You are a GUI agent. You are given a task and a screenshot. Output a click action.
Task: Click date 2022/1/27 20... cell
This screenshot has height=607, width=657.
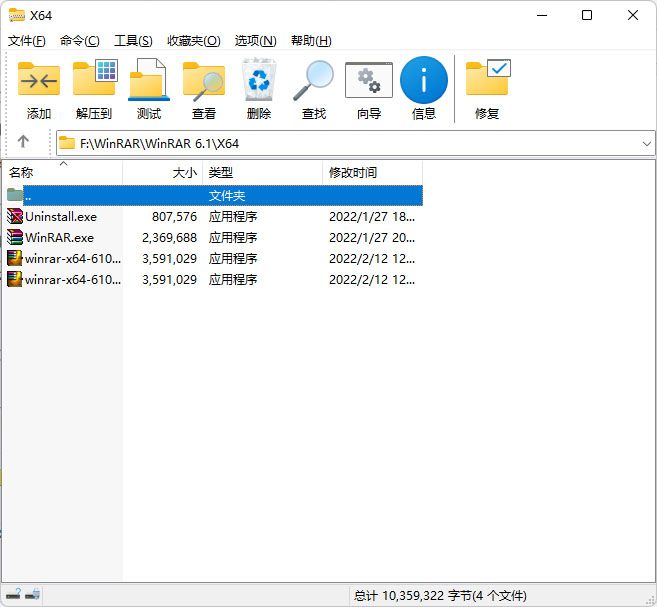[x=372, y=238]
